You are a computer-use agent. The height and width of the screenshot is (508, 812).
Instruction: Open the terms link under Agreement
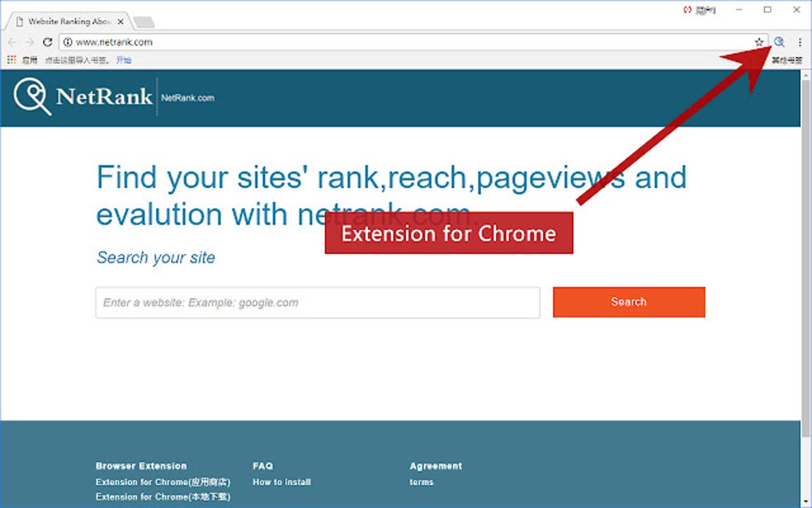click(421, 482)
